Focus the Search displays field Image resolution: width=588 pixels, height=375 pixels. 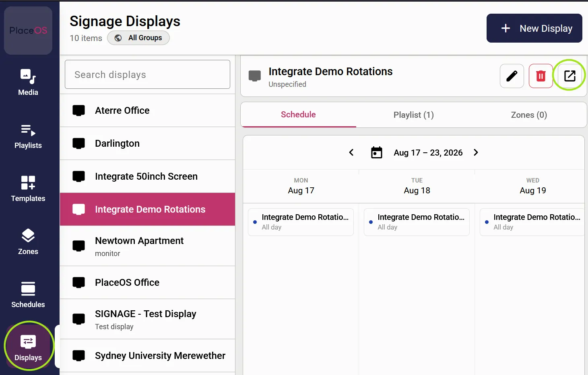[x=147, y=74]
